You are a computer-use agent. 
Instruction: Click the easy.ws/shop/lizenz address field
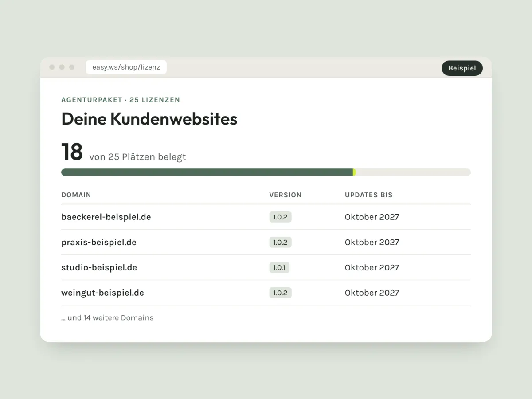click(126, 67)
